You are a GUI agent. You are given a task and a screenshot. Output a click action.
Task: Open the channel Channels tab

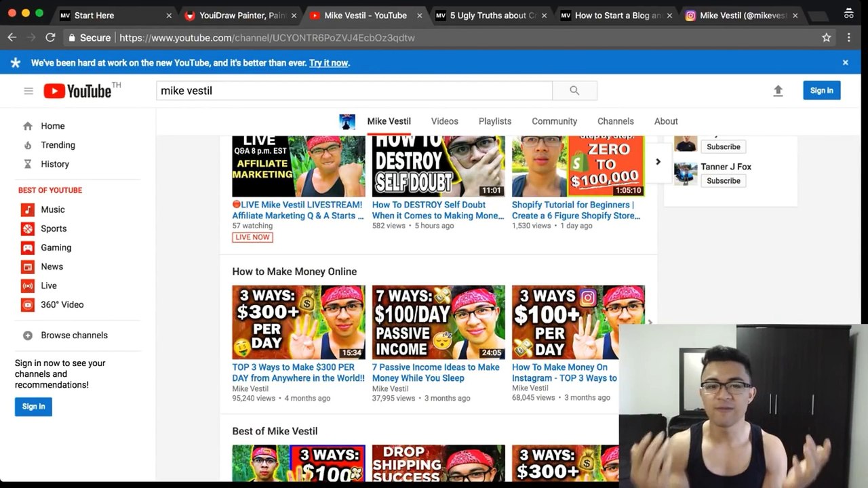[x=616, y=121]
